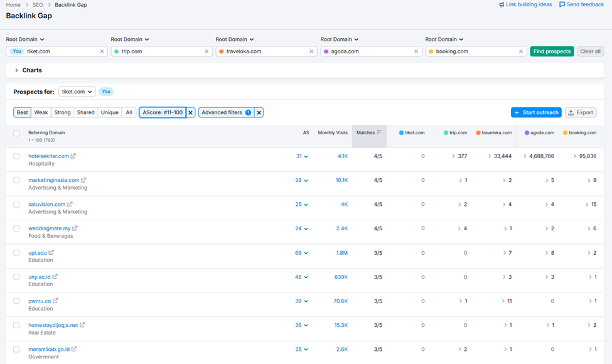This screenshot has width=612, height=364.
Task: Open Root Domain dropdown above traveloka.com
Action: [x=235, y=40]
